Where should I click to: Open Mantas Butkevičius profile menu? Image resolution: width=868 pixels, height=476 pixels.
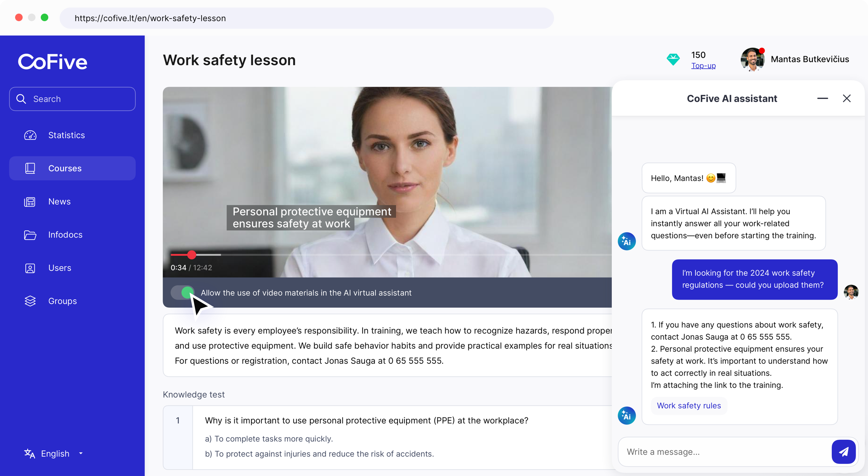click(810, 59)
